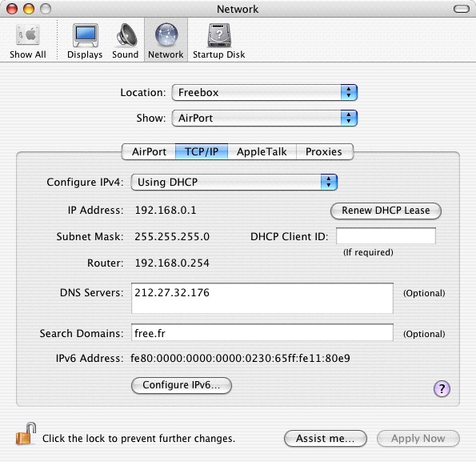
Task: Select the TCP/IP tab
Action: click(202, 151)
